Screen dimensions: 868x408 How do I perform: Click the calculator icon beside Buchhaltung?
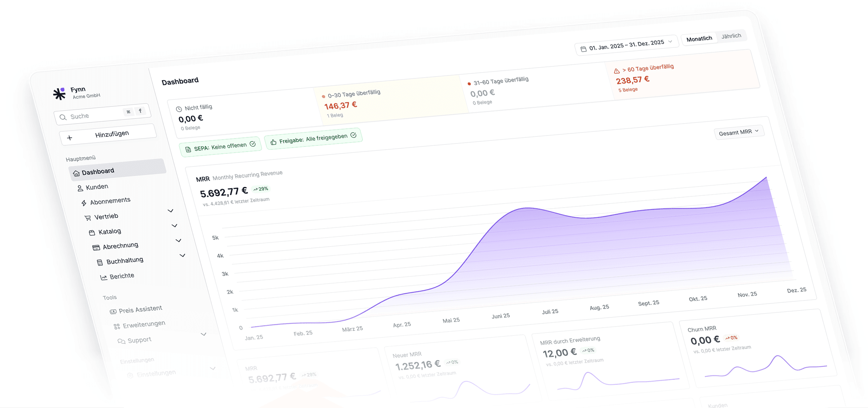tap(100, 263)
